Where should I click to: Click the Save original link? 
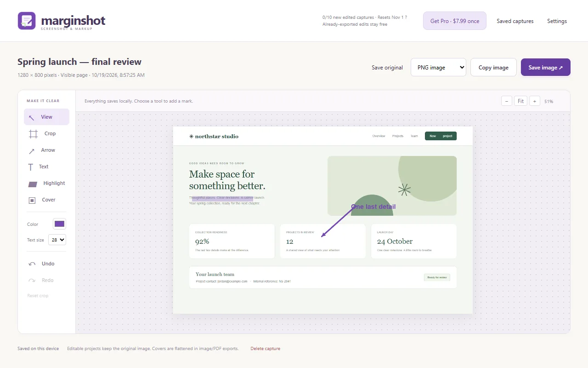coord(387,68)
